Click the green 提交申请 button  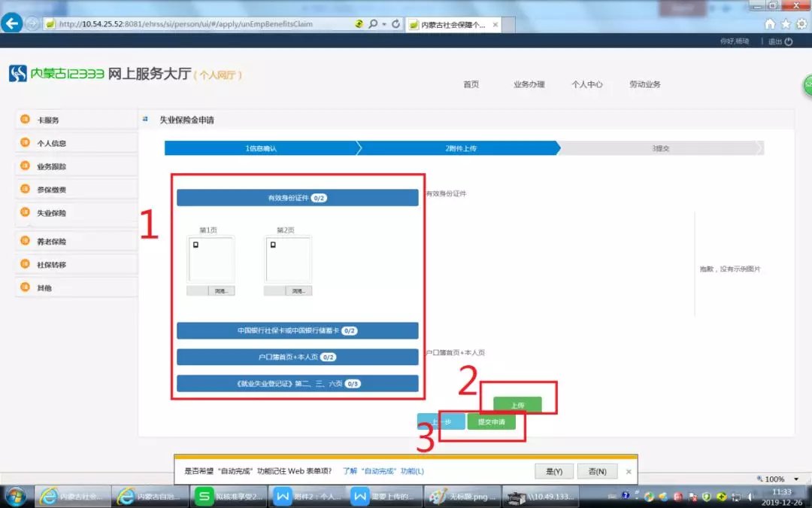tap(492, 421)
